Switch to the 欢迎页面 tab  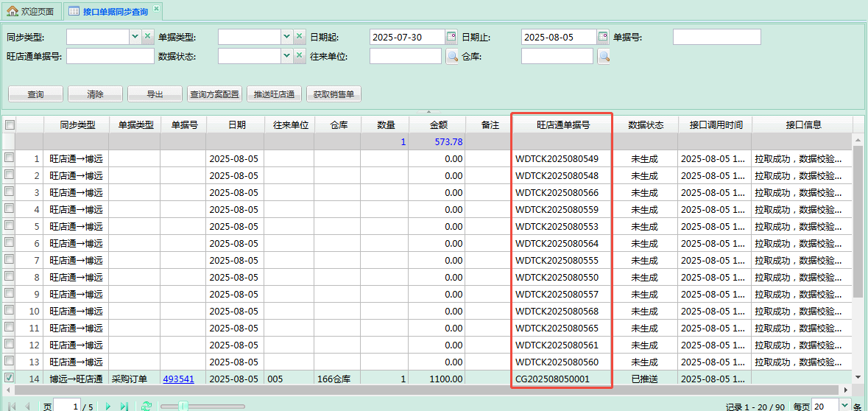[x=31, y=12]
